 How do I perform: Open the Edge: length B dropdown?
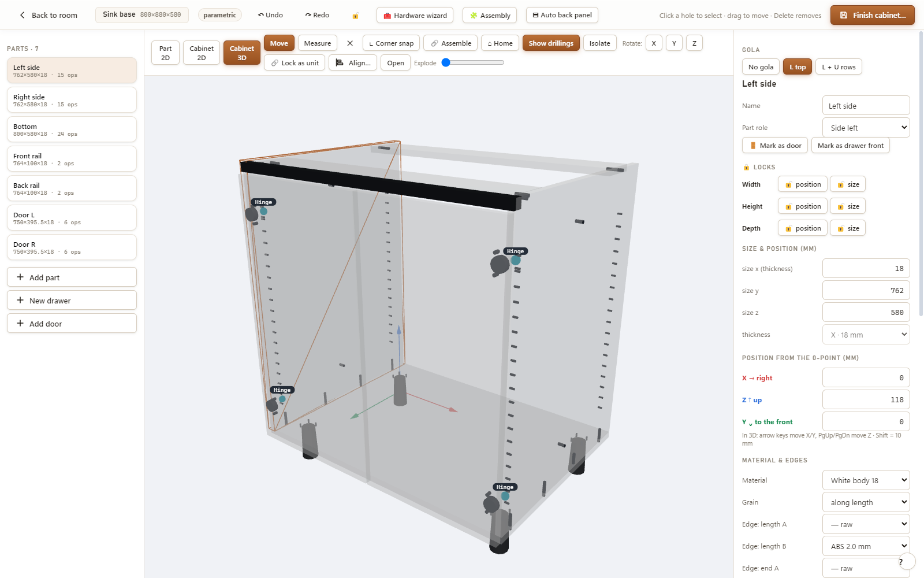click(x=866, y=546)
